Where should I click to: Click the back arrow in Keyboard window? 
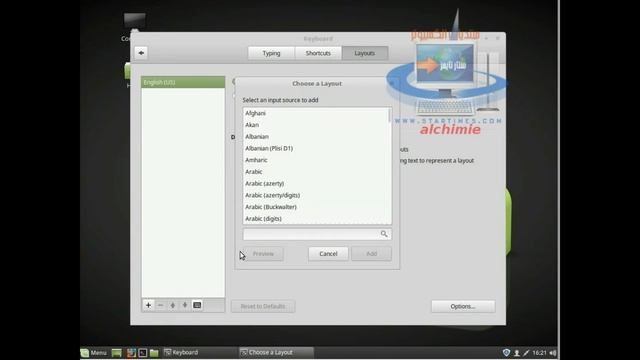click(141, 53)
